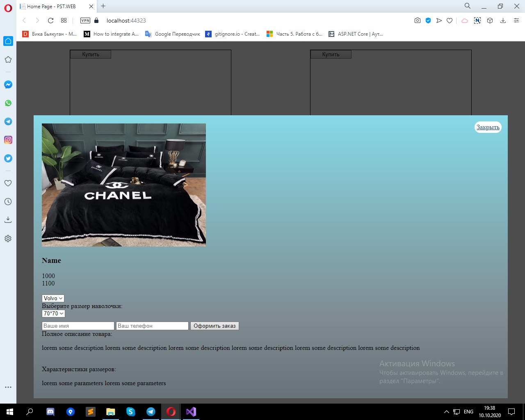Open How to integrate A... bookmark
Image resolution: width=525 pixels, height=420 pixels.
tap(111, 34)
